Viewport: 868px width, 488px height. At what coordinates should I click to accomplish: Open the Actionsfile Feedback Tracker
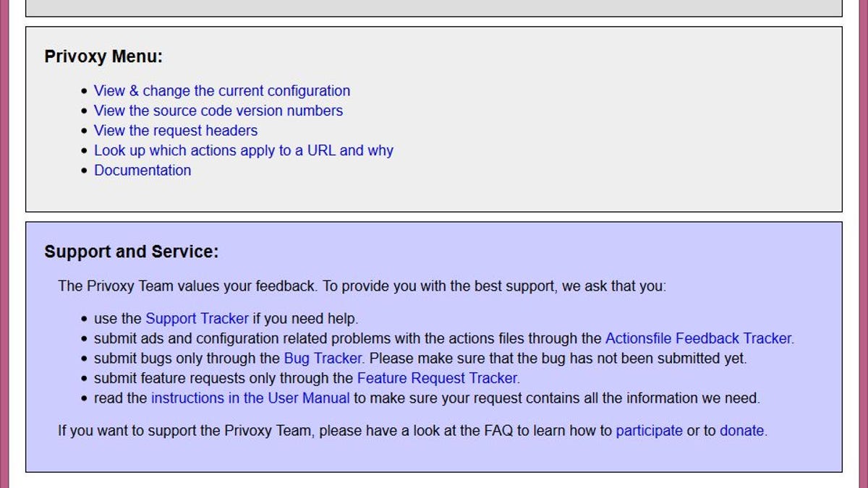(699, 338)
